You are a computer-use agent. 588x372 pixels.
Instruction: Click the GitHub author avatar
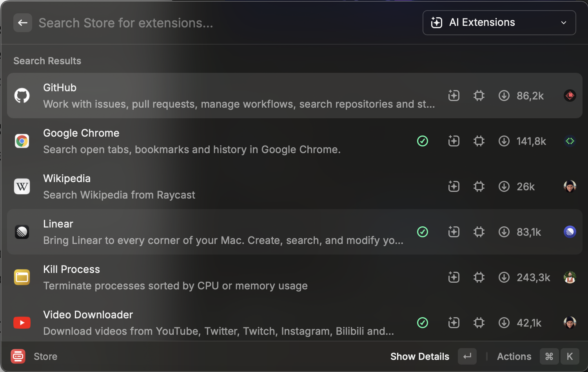[570, 96]
